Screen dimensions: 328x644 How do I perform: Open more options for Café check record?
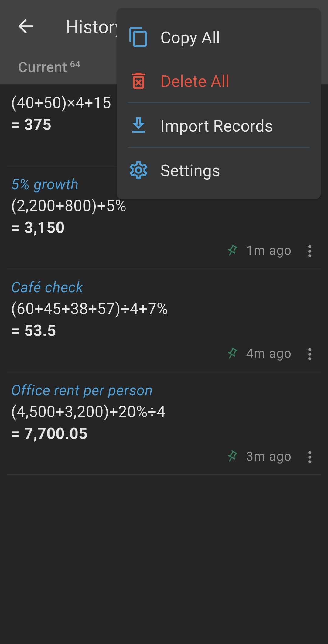(x=309, y=354)
